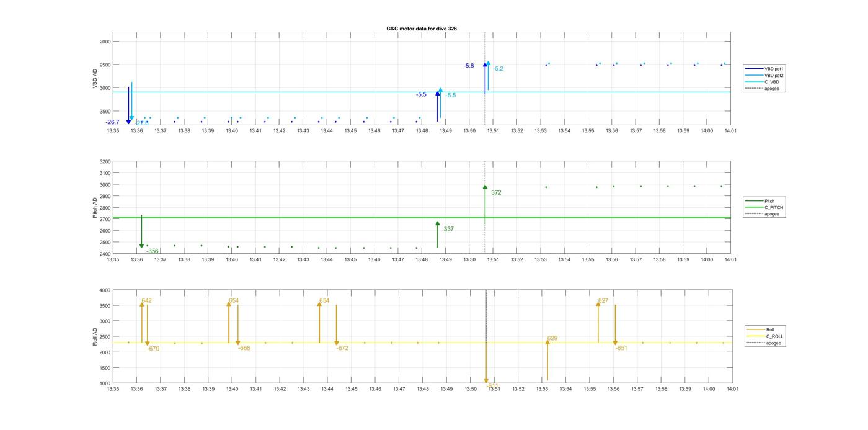The image size is (868, 430).
Task: Click the '-26.7' VBD arrow label
Action: [x=112, y=122]
